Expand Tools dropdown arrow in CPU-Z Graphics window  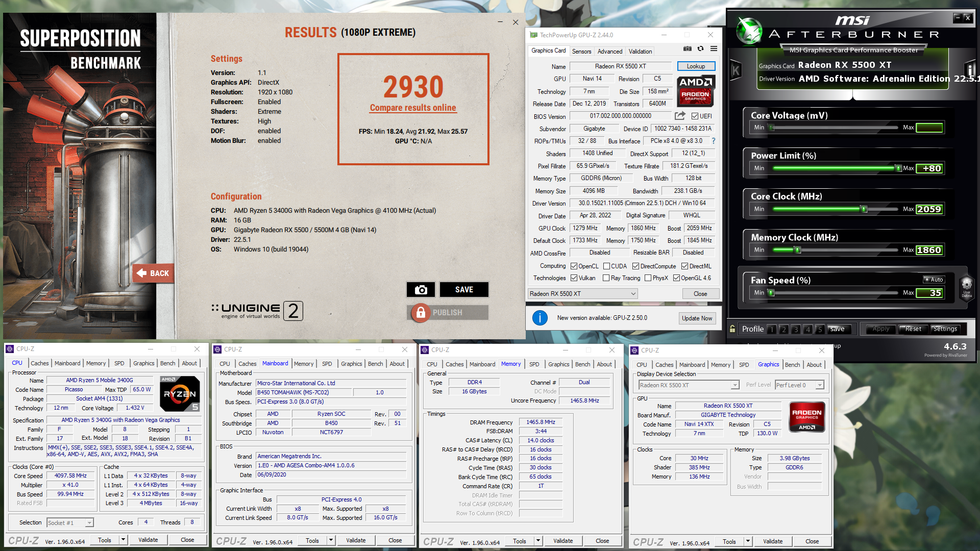click(x=748, y=541)
